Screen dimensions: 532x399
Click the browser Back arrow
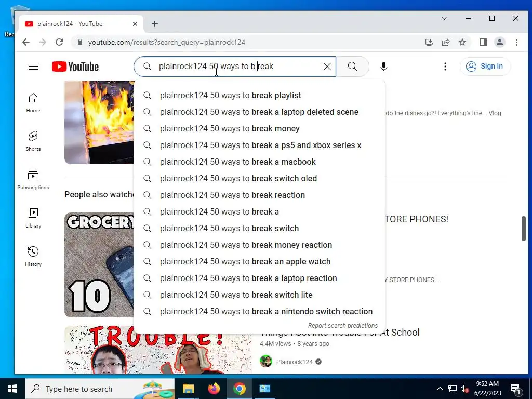[26, 42]
